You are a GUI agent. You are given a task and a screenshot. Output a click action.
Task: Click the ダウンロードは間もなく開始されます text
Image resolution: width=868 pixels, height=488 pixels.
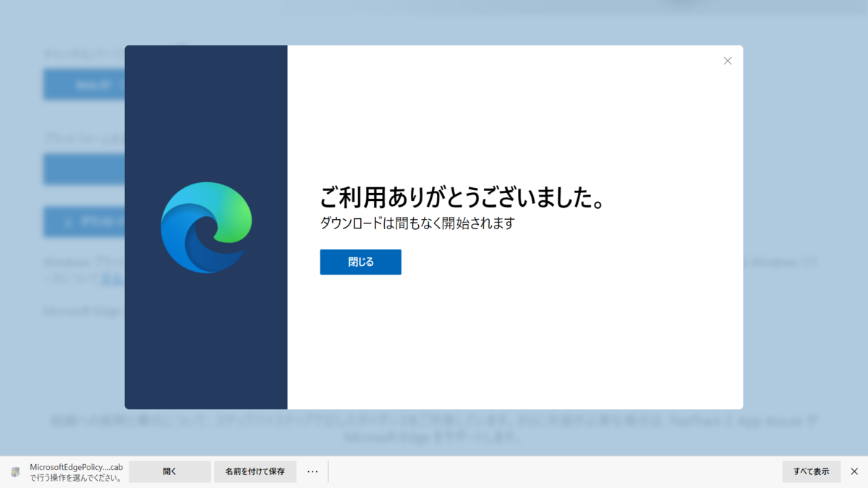point(417,223)
